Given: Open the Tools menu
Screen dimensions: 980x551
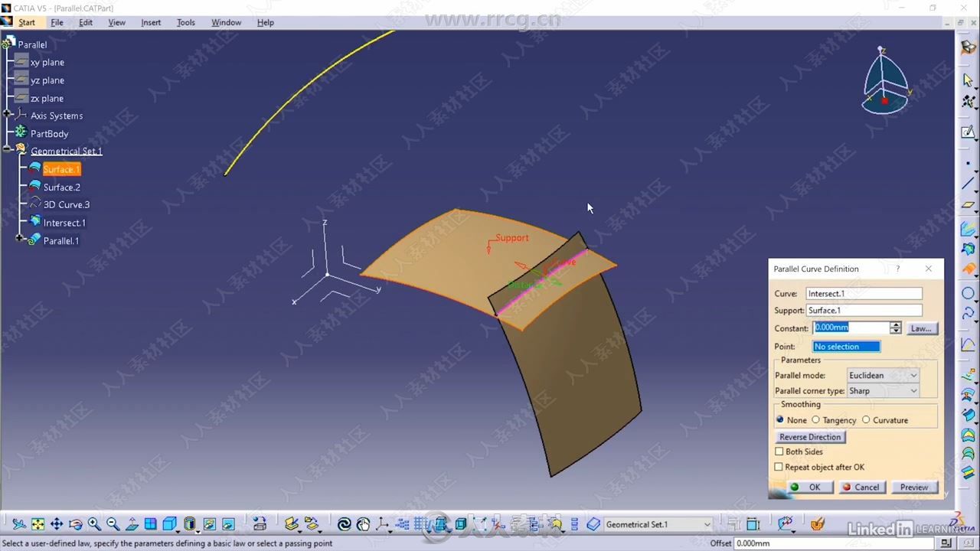Looking at the screenshot, I should point(186,22).
